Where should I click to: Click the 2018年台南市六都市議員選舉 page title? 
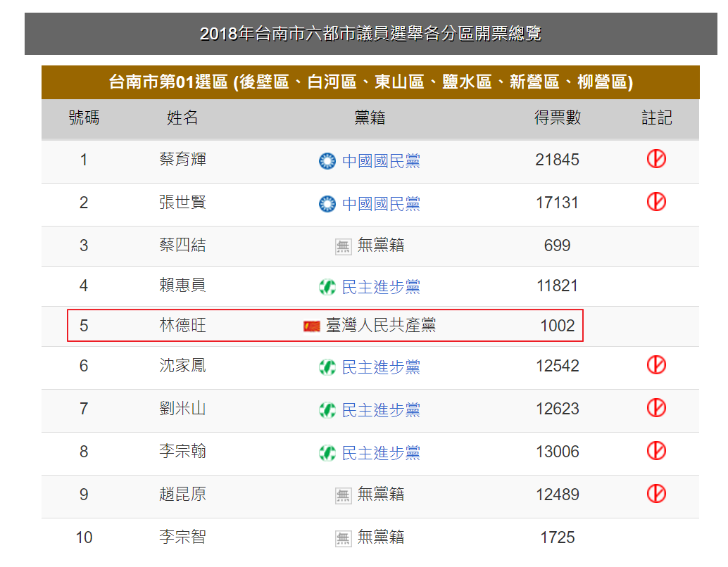pyautogui.click(x=370, y=33)
